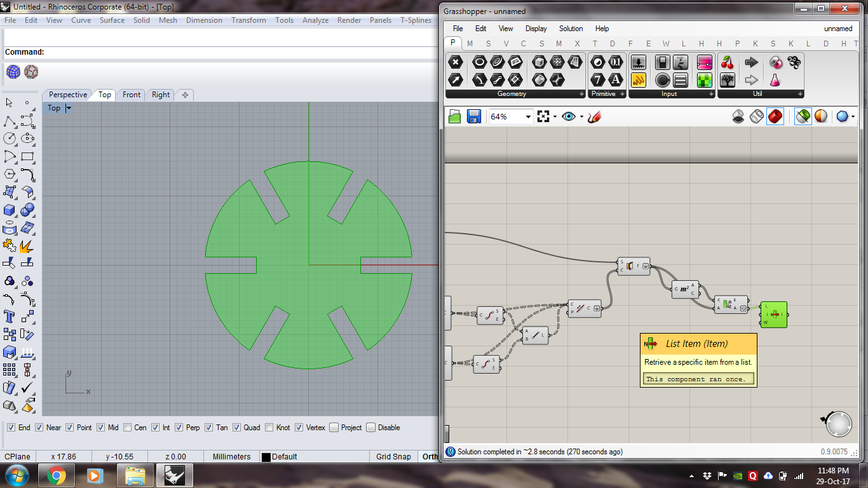Click the List Item green component
The width and height of the screenshot is (868, 488).
point(773,315)
